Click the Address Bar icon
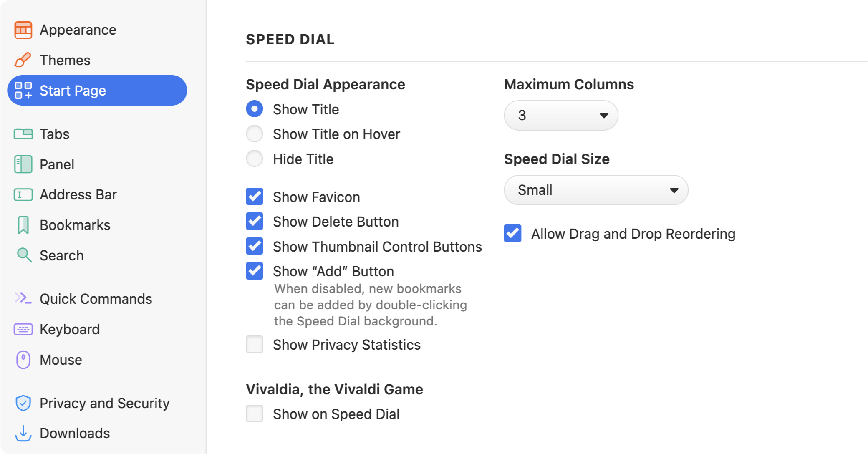 (23, 194)
